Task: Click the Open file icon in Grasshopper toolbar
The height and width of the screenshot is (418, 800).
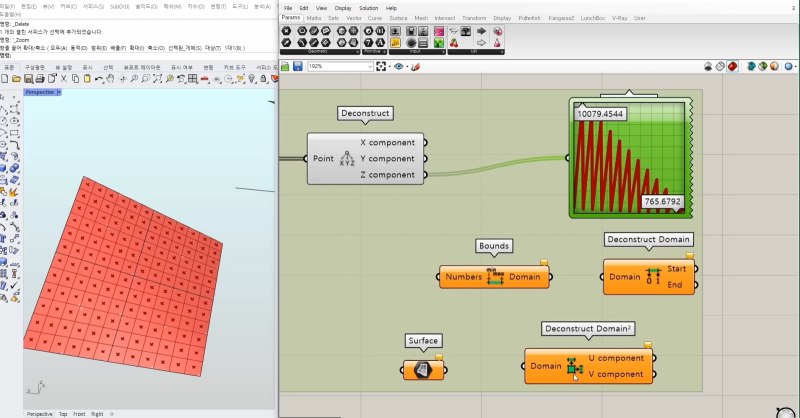Action: pyautogui.click(x=285, y=66)
